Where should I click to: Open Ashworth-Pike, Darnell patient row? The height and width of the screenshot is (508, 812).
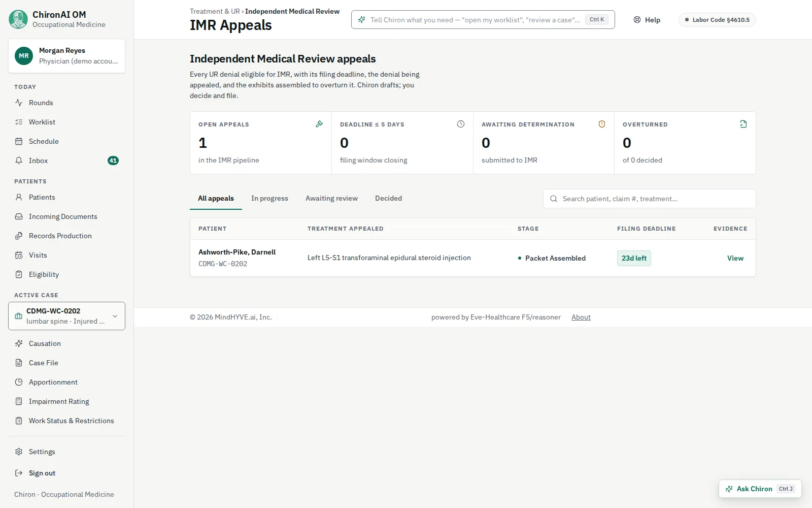pos(472,258)
